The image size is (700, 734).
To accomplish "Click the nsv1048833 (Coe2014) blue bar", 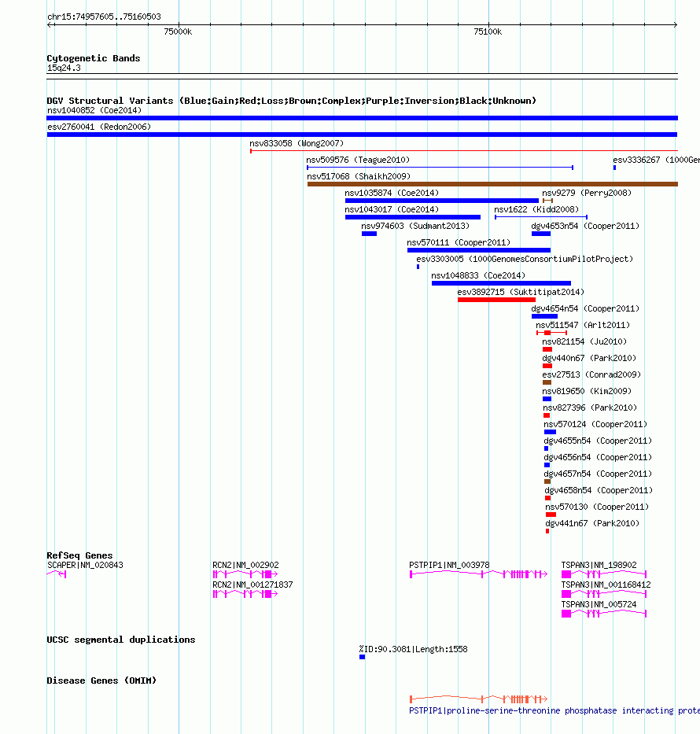I will (x=501, y=283).
